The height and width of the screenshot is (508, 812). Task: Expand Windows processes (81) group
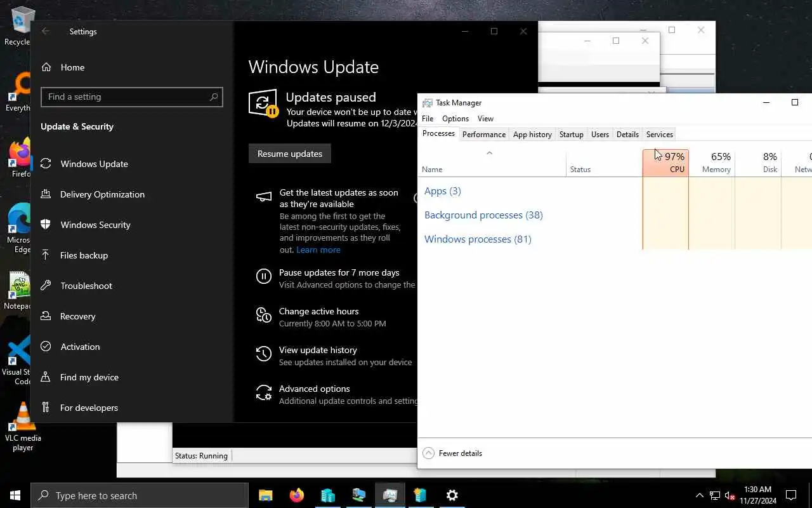(478, 239)
